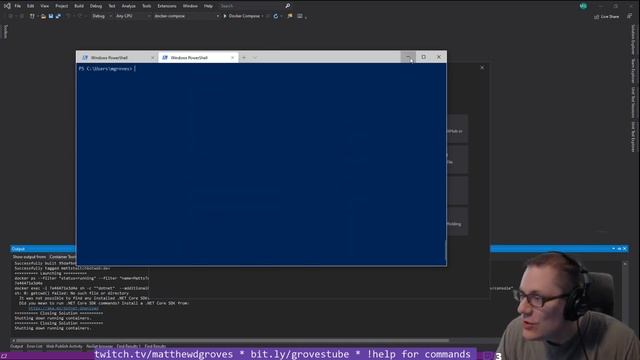Open the Edit menu
Screen dimensions: 640x360
click(31, 6)
